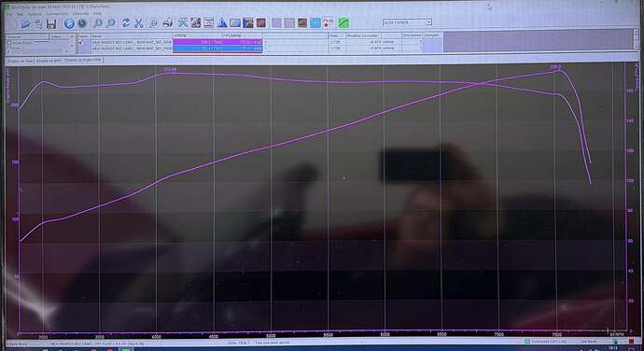
Task: Click the red Peak marker icon
Action: pos(329,22)
